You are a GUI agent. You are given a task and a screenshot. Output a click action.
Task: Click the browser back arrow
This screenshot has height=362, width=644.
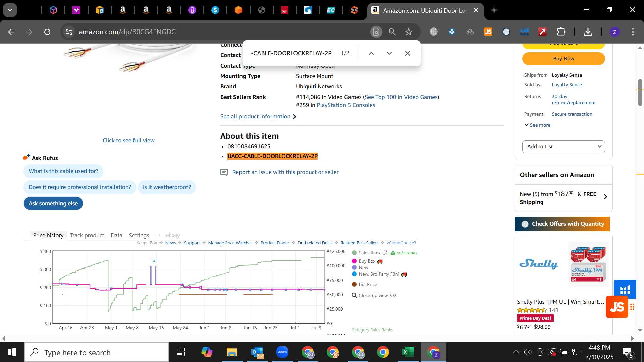pyautogui.click(x=11, y=32)
